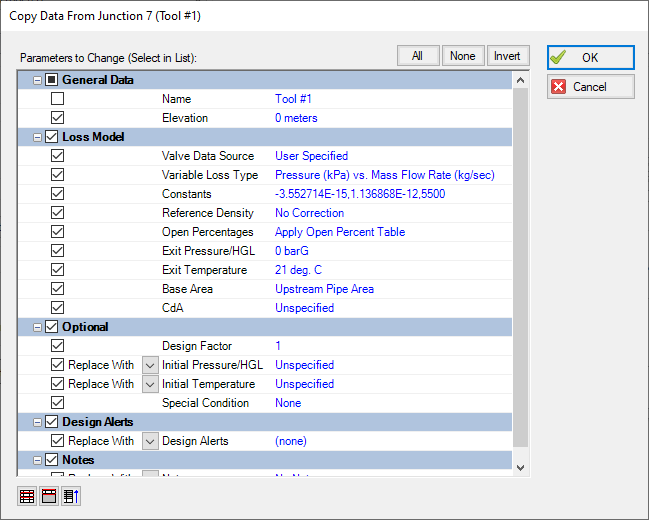The width and height of the screenshot is (649, 520).
Task: Open dropdown beside Initial Temperature
Action: [150, 384]
